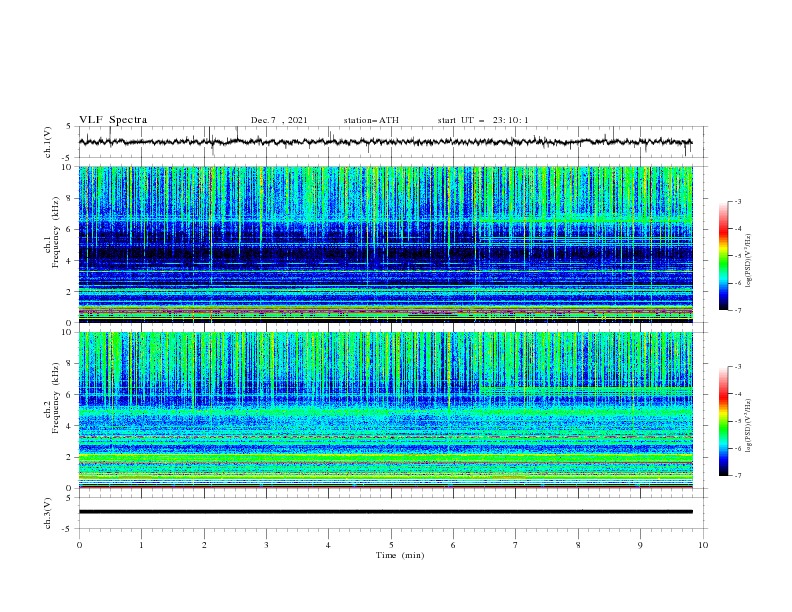
Task: Click the "ch.3(V)" axis label
Action: click(x=48, y=513)
